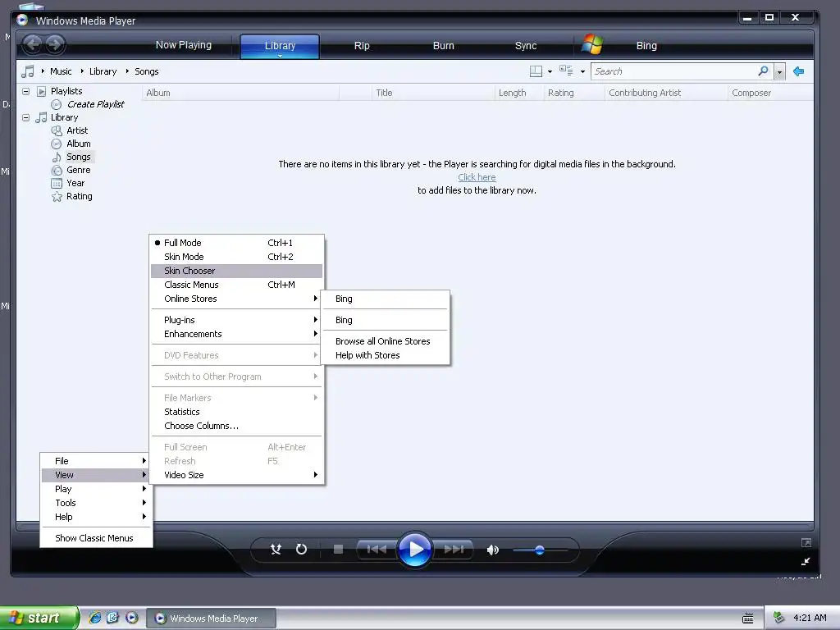Choose Skin Chooser menu item
Screen dimensions: 840x630
[237, 271]
